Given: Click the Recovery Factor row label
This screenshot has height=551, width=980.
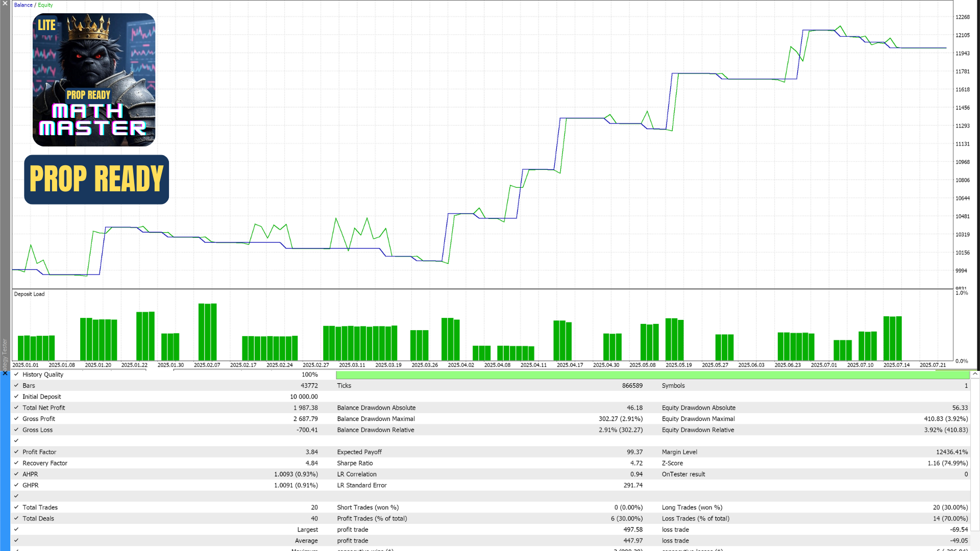Looking at the screenshot, I should pos(45,463).
